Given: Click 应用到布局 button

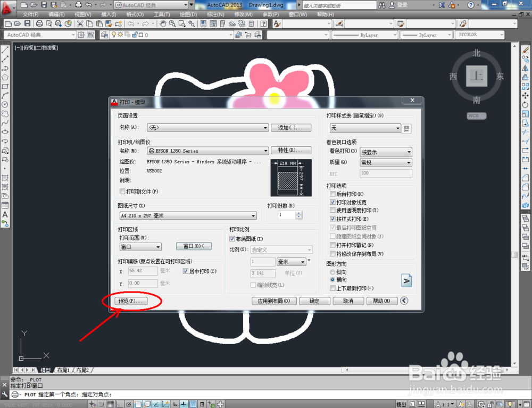Looking at the screenshot, I should (274, 301).
